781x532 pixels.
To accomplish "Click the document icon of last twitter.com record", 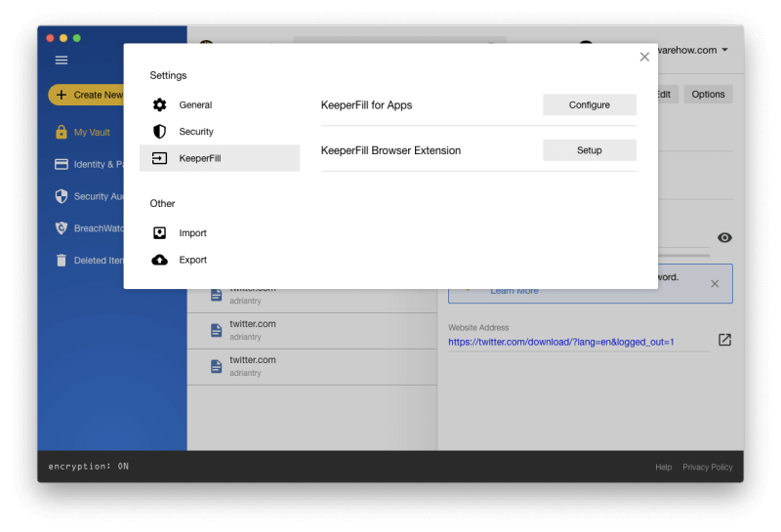I will (x=216, y=367).
